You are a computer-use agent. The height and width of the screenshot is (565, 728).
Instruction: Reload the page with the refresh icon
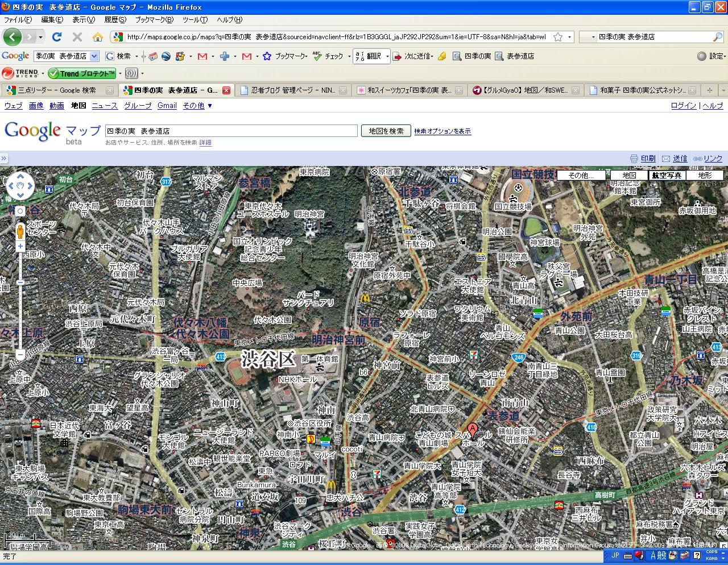pos(56,37)
